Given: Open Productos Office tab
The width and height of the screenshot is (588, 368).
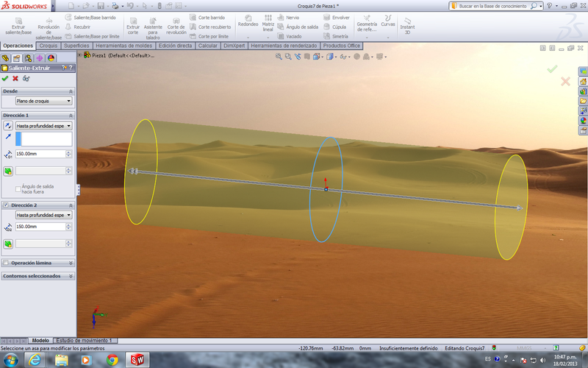Looking at the screenshot, I should click(342, 46).
